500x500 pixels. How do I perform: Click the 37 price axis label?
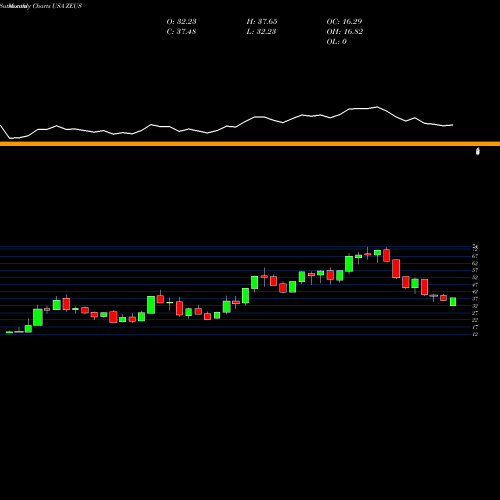[475, 299]
